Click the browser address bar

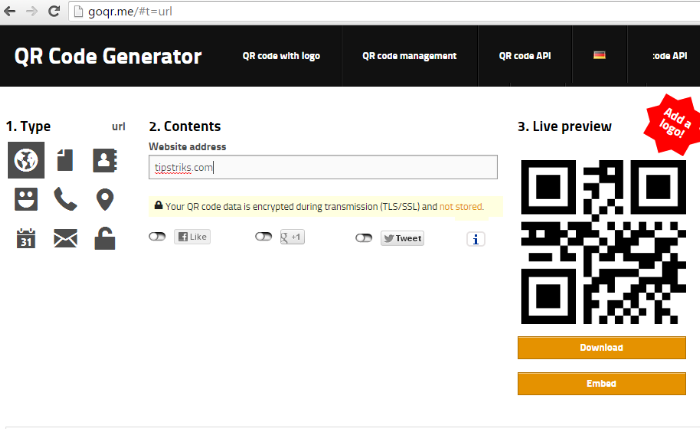tap(384, 11)
